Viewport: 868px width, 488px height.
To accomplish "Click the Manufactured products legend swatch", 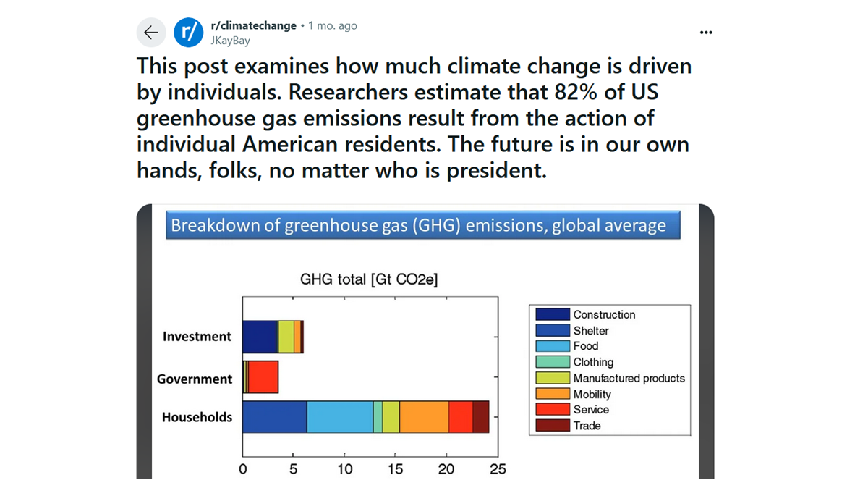I will coord(553,378).
